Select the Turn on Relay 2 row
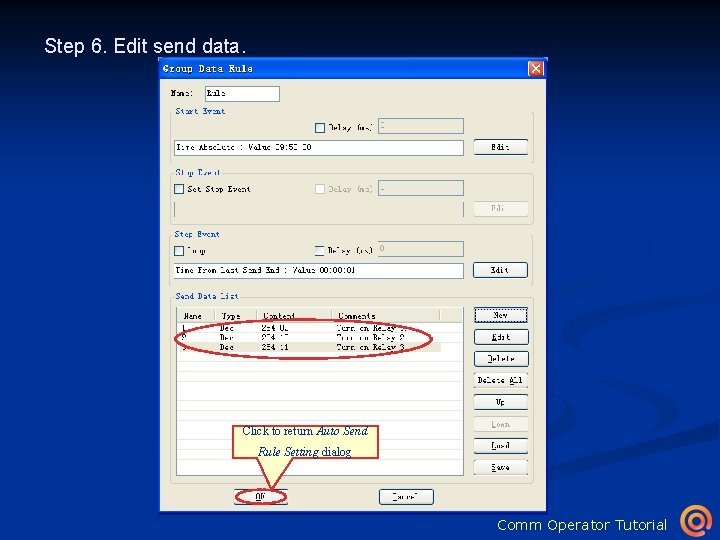Viewport: 720px width, 540px height. 309,338
